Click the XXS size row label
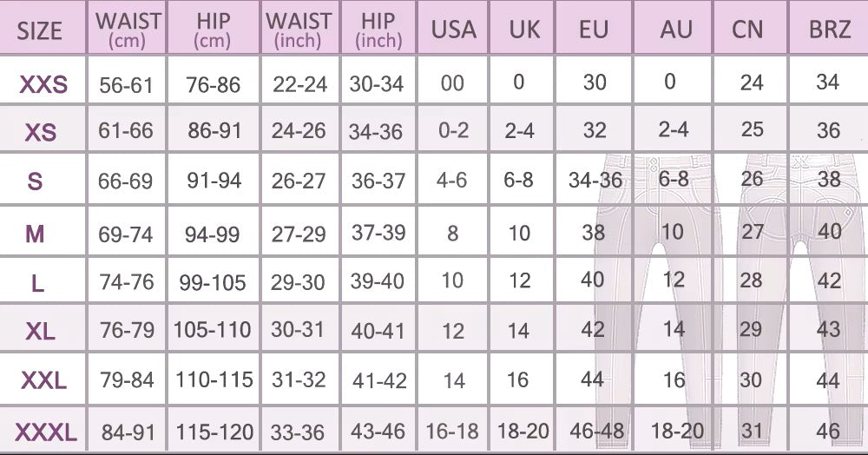The height and width of the screenshot is (455, 868). 43,84
